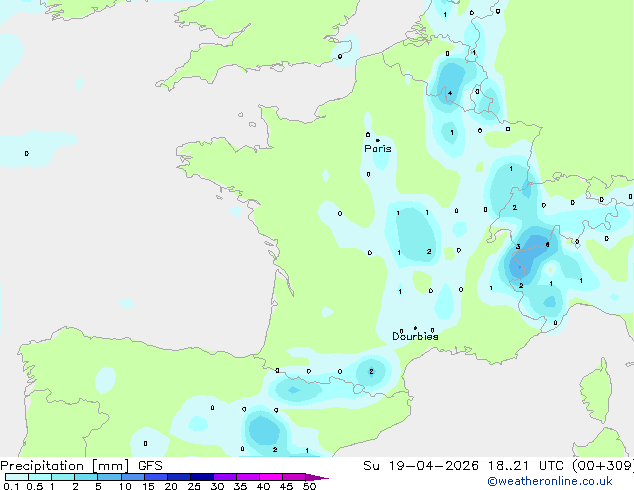Click legend scale label '30'

[x=217, y=486]
